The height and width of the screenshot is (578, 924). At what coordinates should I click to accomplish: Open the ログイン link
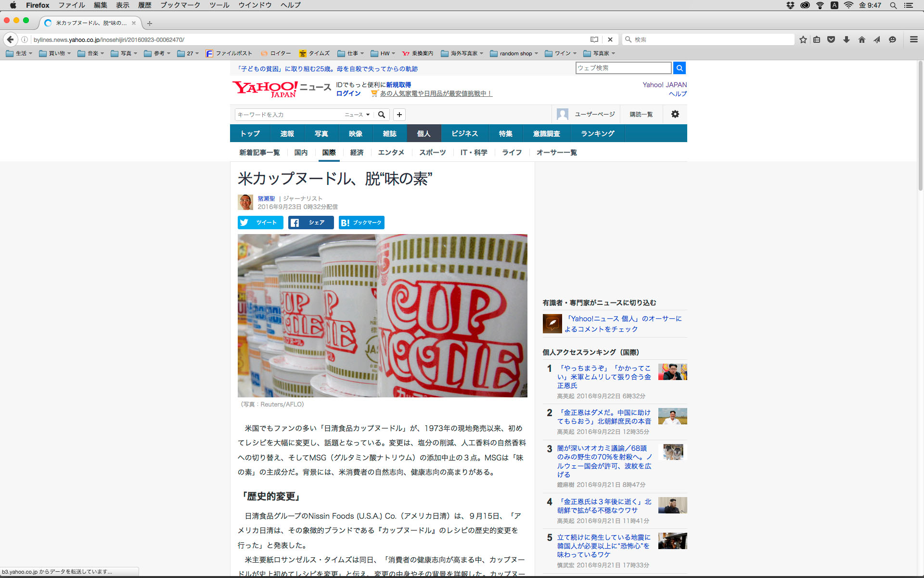coord(348,93)
